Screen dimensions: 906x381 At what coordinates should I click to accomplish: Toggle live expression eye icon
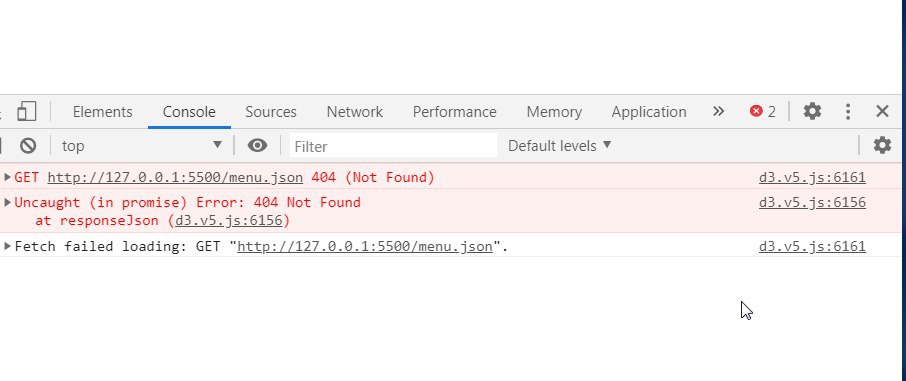[257, 146]
